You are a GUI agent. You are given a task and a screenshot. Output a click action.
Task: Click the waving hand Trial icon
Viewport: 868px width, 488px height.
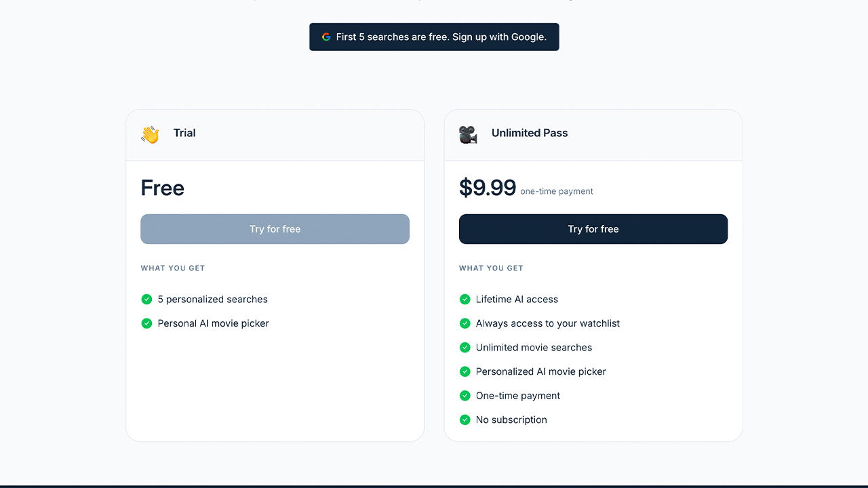[x=150, y=134]
